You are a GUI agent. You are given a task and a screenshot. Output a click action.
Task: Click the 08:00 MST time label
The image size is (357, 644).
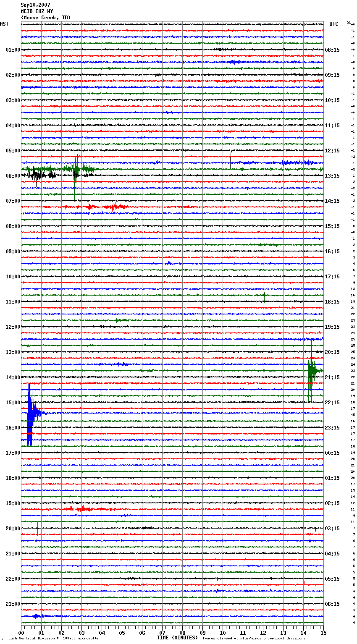tap(13, 226)
